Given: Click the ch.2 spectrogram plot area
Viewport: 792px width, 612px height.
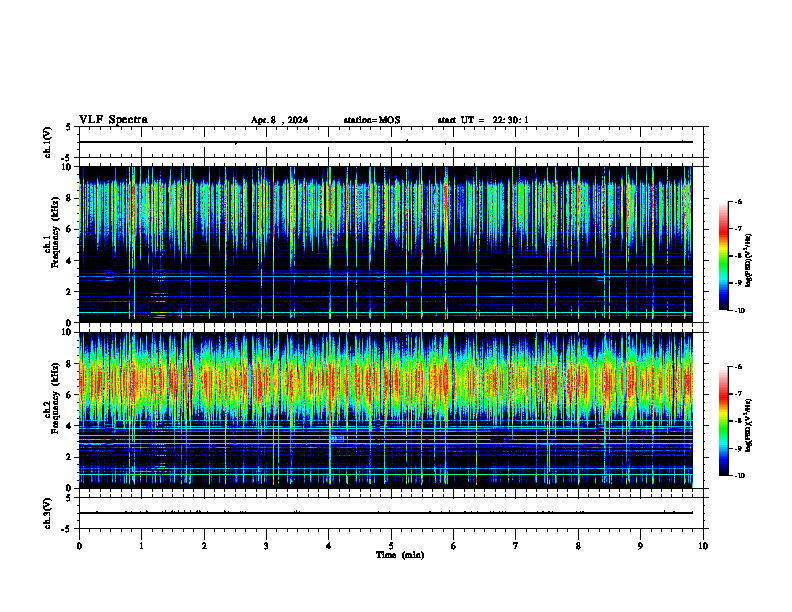Looking at the screenshot, I should (x=385, y=410).
